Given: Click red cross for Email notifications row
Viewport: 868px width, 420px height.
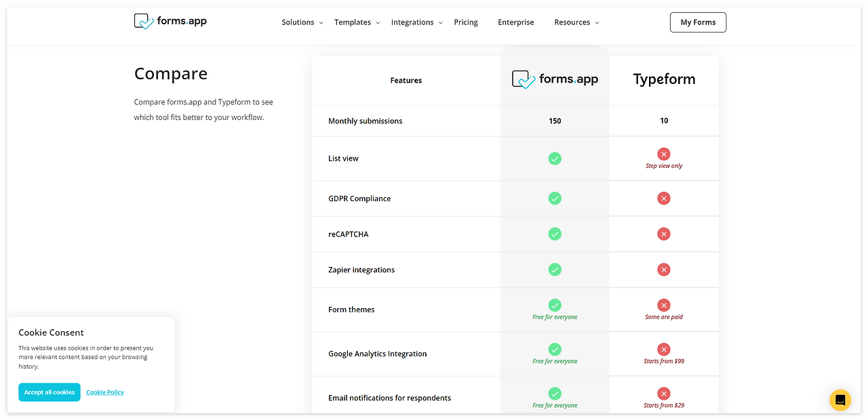Looking at the screenshot, I should [664, 394].
